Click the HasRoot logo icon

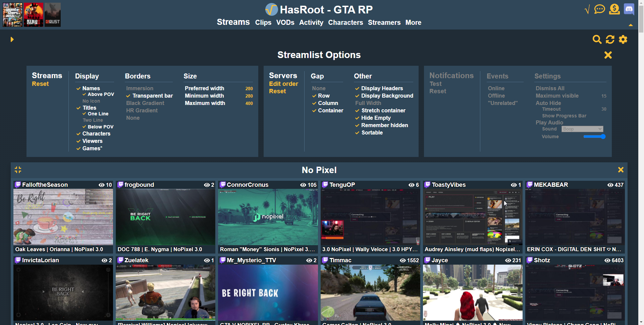click(271, 9)
